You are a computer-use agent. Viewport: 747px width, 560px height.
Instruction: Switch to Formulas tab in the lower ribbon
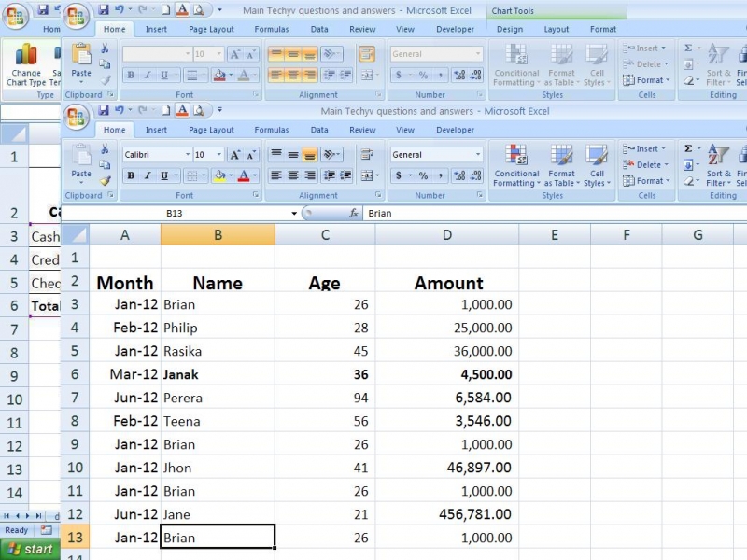tap(272, 130)
